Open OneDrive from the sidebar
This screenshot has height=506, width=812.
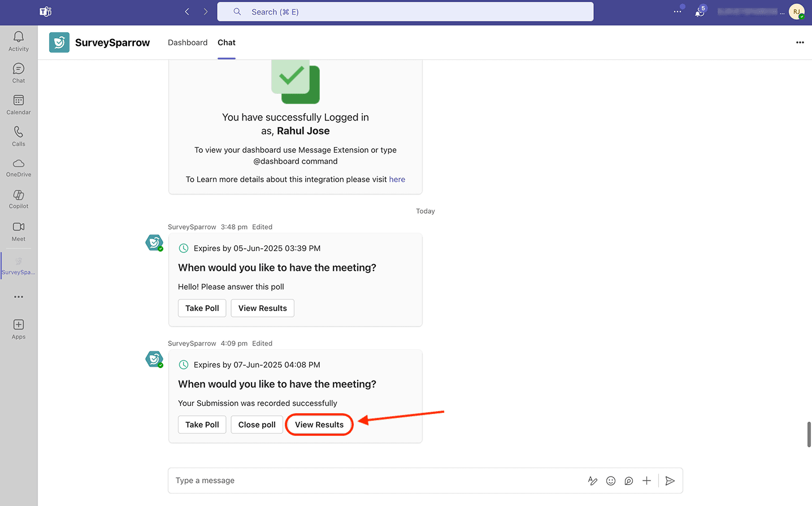pyautogui.click(x=19, y=167)
